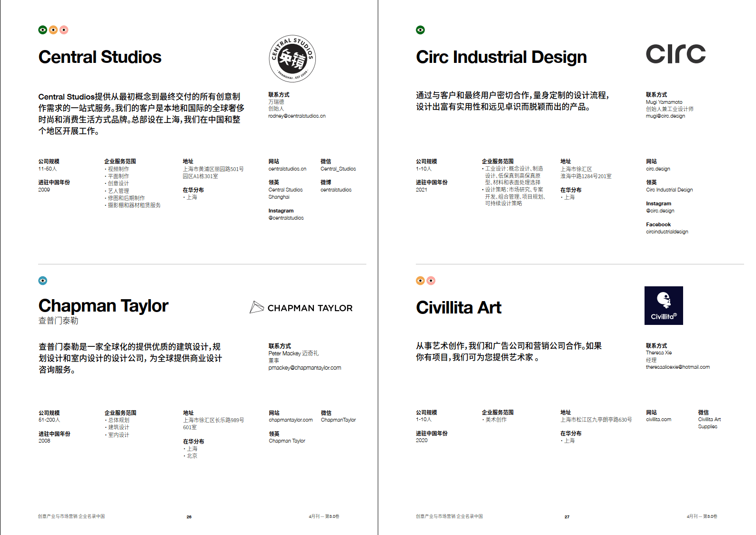Click the service item 艺人管理
756x535 pixels.
118,191
